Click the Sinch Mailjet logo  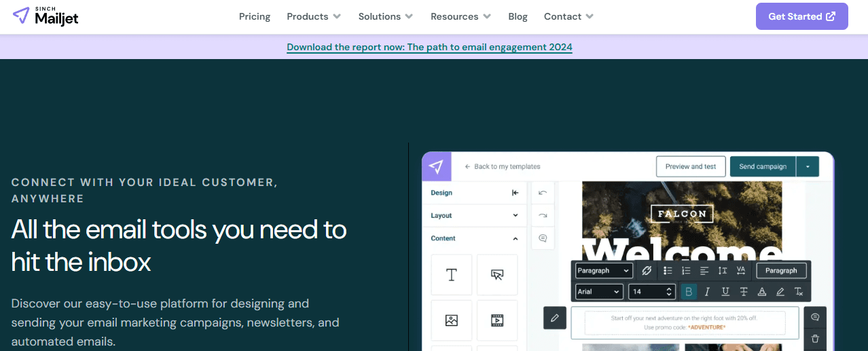46,16
